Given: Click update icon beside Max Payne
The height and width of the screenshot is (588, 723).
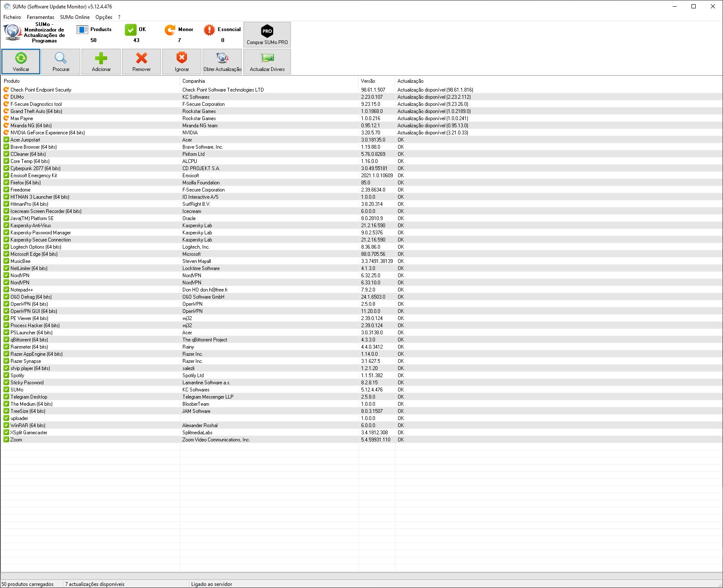Looking at the screenshot, I should point(6,118).
